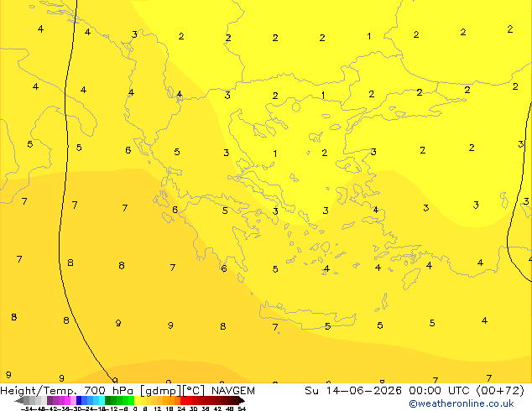
Task: Click the -54 label on the temperature scale
Action: point(27,408)
